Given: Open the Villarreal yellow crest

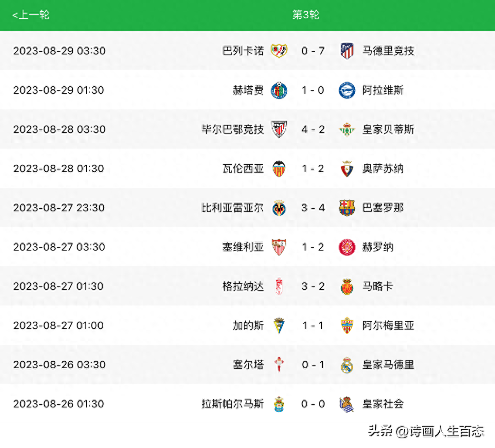Looking at the screenshot, I should coord(279,208).
